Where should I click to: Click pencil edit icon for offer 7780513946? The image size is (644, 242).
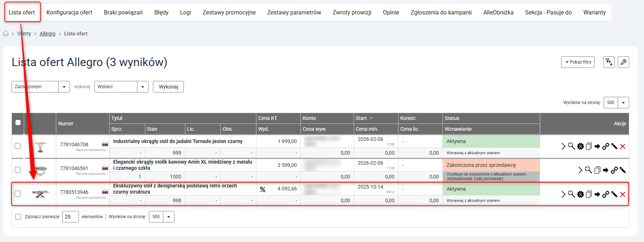[x=614, y=194]
